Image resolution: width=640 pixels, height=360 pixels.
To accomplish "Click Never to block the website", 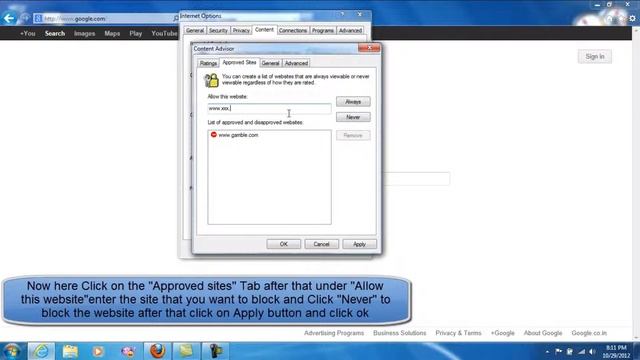I will (x=353, y=117).
